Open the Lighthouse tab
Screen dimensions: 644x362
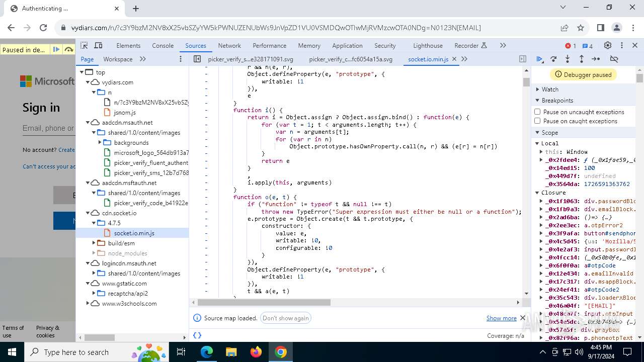click(x=428, y=45)
